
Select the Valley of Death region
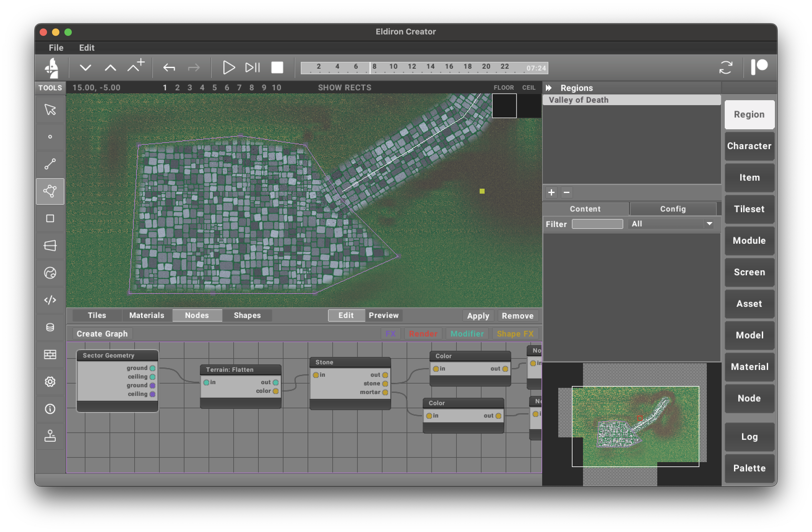(x=632, y=100)
